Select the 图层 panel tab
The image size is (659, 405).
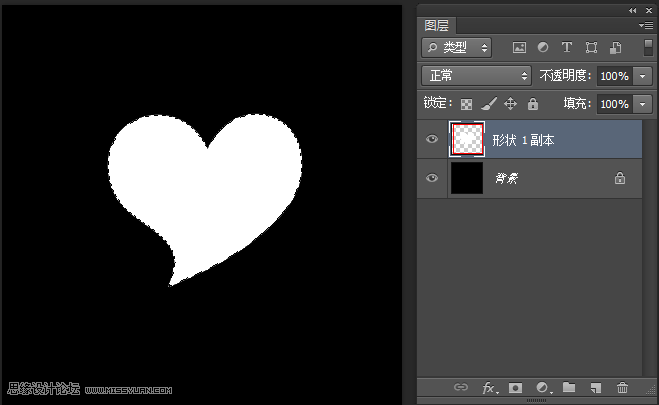coord(436,26)
